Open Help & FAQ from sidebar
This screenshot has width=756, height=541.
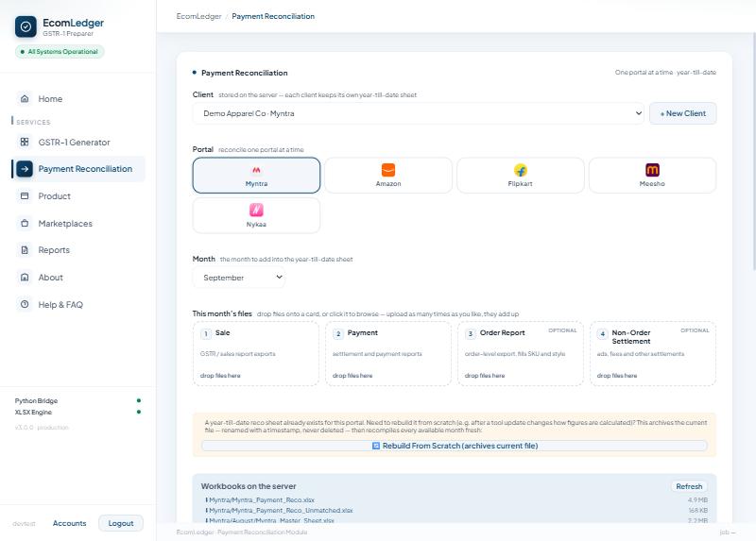(78, 304)
